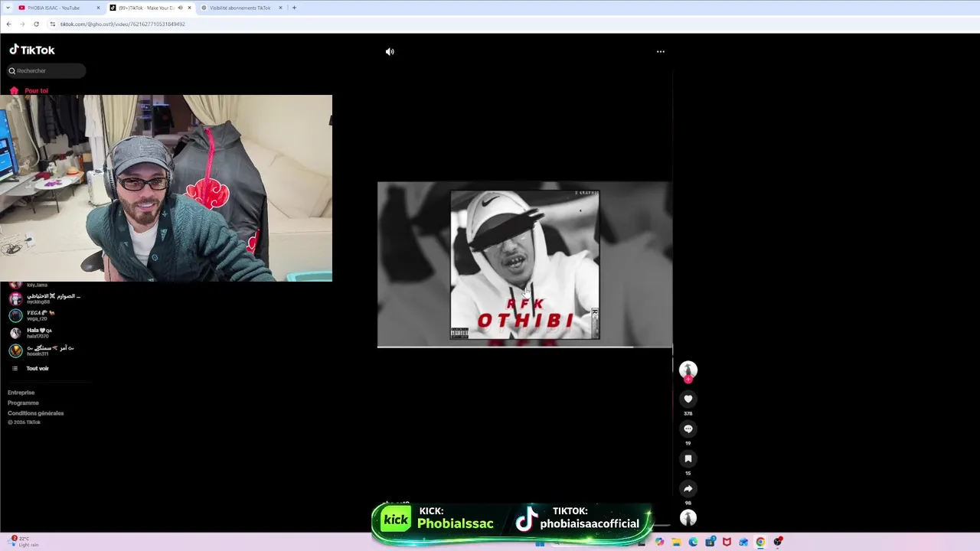Go forward in browser history
The width and height of the screenshot is (980, 551).
point(22,24)
